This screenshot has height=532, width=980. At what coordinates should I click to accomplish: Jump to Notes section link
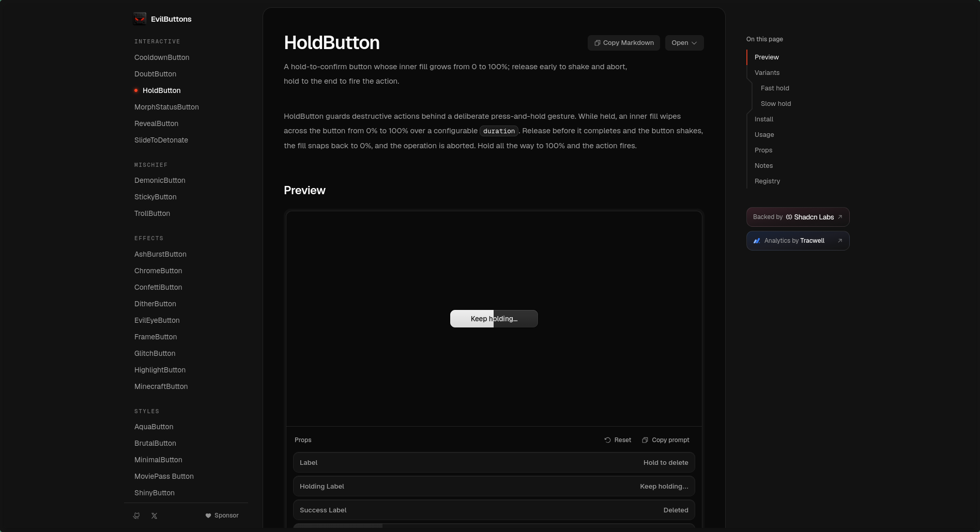(x=763, y=166)
